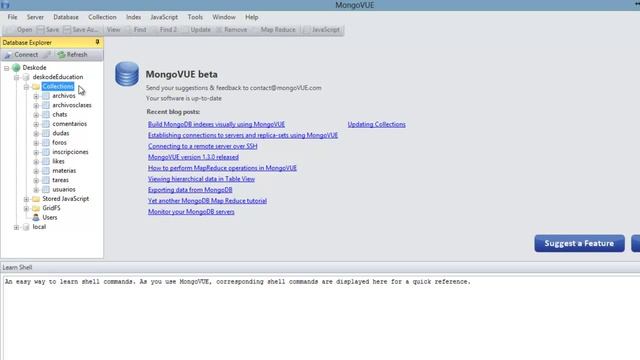Click the GridFS folder icon

pyautogui.click(x=36, y=208)
